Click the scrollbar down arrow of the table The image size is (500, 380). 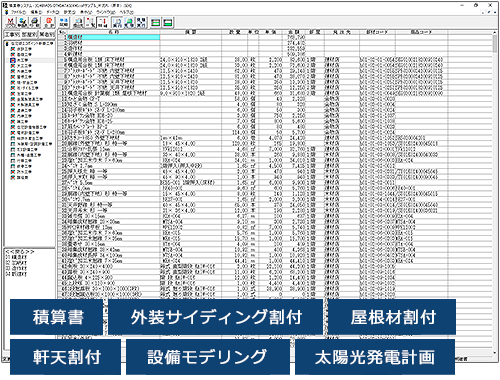coord(495,353)
